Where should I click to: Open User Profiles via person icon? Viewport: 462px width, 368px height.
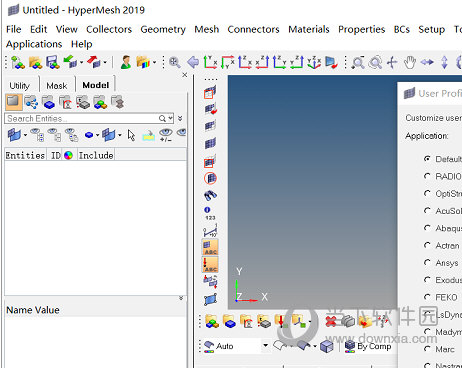tap(126, 62)
